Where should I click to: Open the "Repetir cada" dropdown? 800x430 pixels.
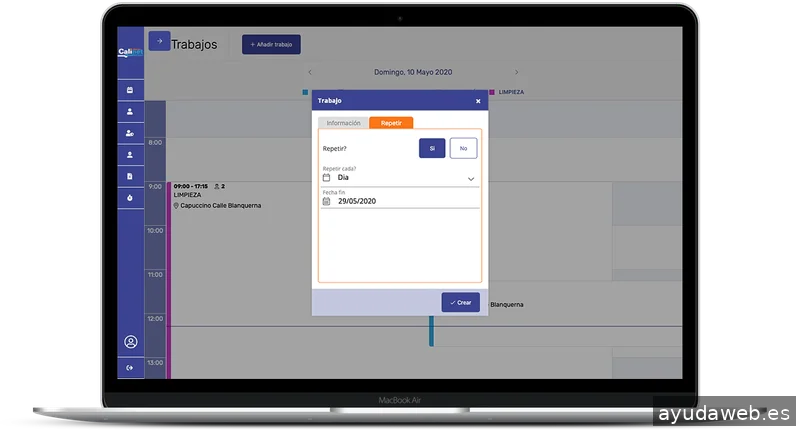pos(400,177)
